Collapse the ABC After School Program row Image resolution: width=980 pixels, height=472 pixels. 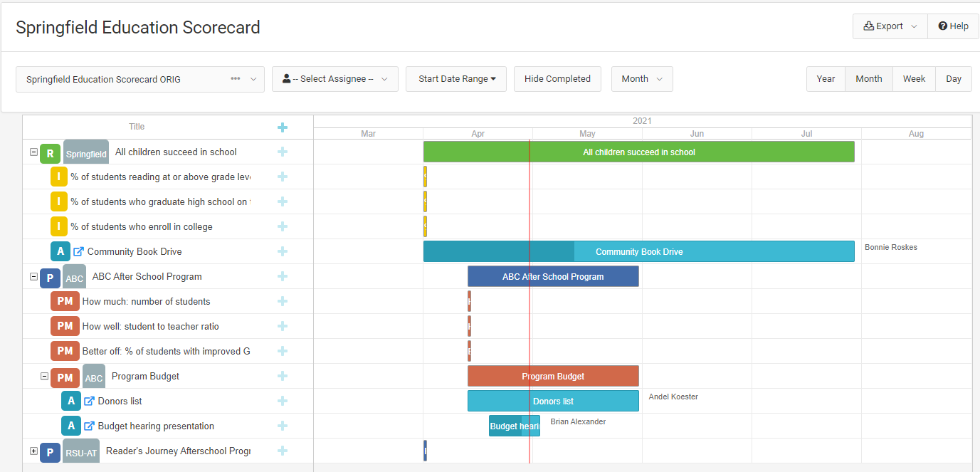click(33, 276)
